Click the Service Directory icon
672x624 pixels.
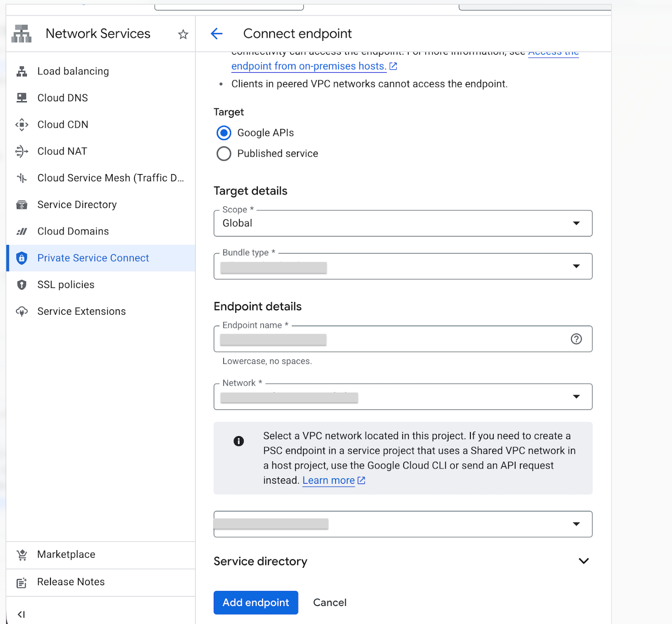click(22, 205)
